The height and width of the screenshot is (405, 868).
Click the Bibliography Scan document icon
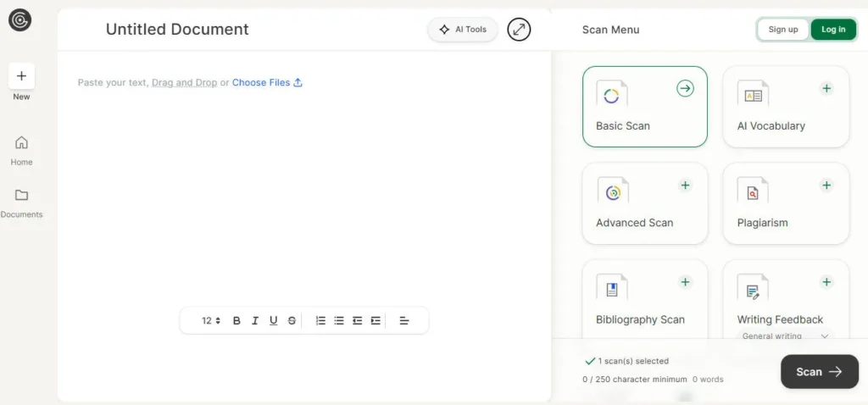612,288
